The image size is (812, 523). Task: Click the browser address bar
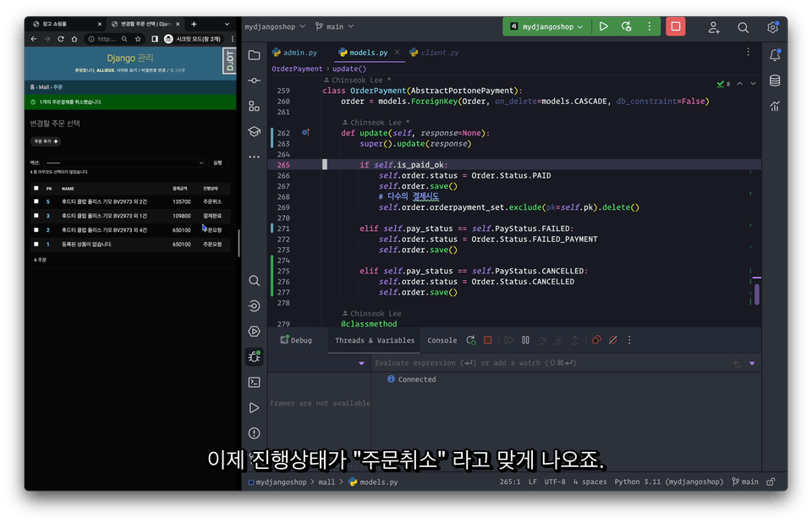click(x=107, y=39)
